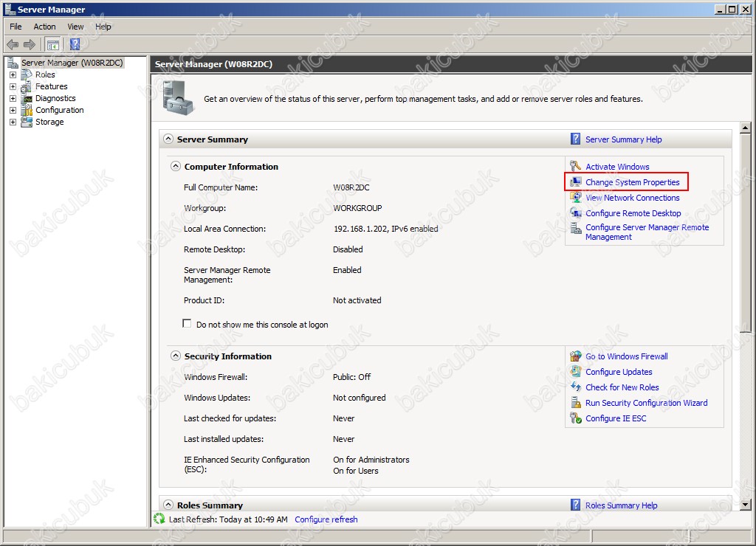Open the View menu
This screenshot has height=546, width=756.
click(75, 27)
